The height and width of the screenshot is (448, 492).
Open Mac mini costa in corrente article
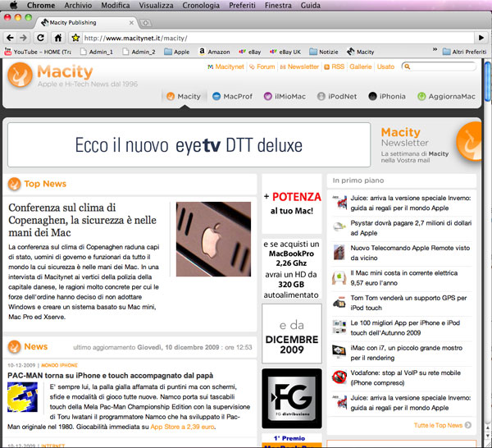pyautogui.click(x=404, y=278)
